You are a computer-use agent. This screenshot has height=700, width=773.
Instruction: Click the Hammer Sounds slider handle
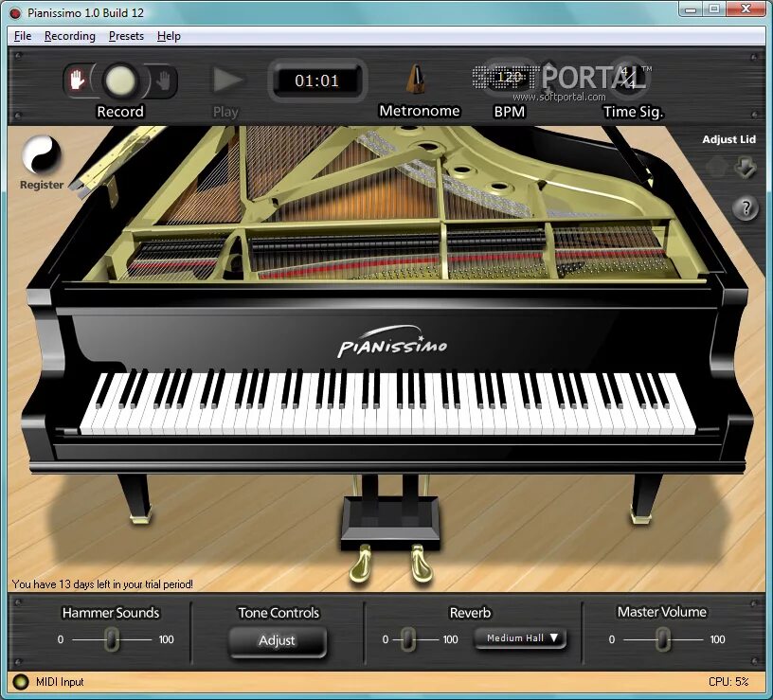coord(112,639)
